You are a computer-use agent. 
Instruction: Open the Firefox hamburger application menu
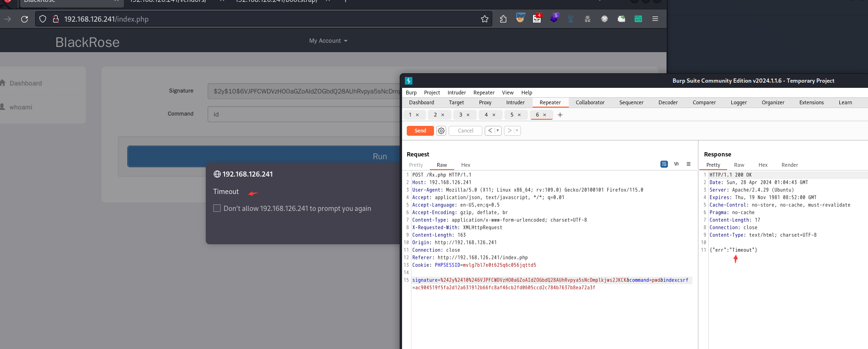point(655,19)
